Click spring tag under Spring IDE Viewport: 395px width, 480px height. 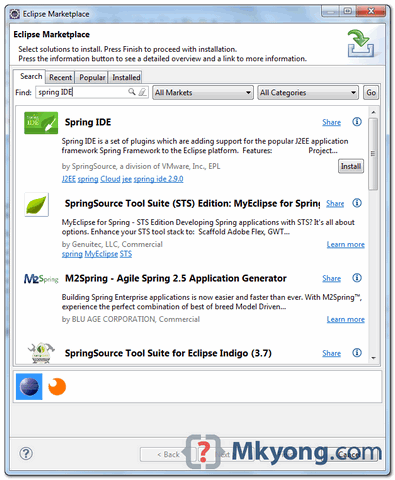(88, 179)
